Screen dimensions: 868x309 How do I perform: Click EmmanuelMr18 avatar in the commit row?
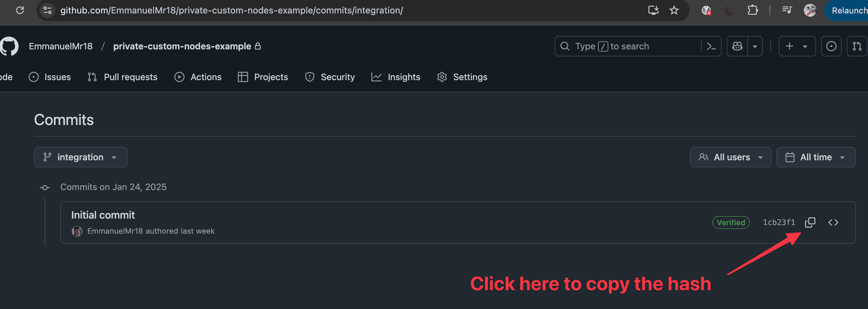point(77,231)
